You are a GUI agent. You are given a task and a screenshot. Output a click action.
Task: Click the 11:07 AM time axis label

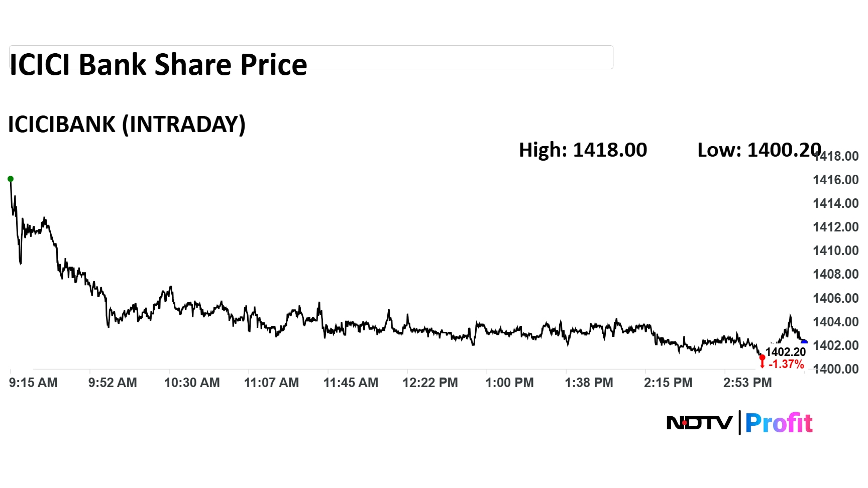pos(271,383)
